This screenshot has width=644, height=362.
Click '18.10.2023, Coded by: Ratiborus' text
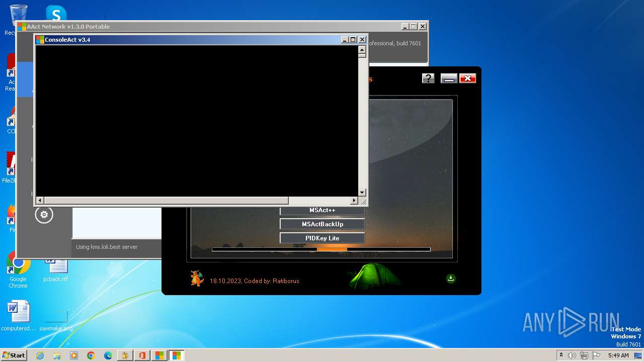tap(254, 281)
